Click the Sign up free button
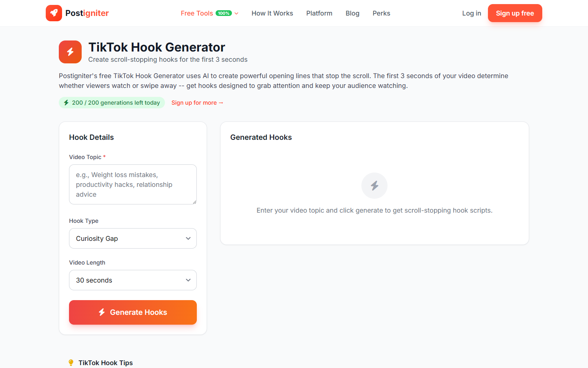This screenshot has height=368, width=588. pos(515,13)
